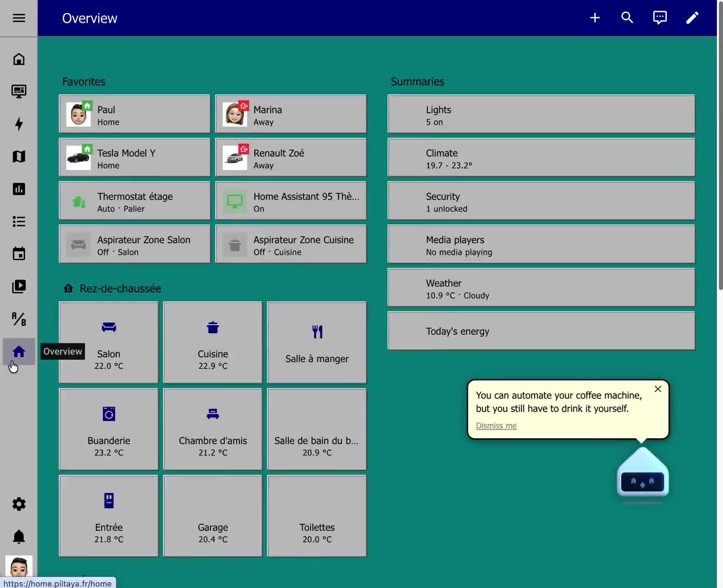
Task: Open the Energy lightning bolt sidebar icon
Action: (x=19, y=124)
